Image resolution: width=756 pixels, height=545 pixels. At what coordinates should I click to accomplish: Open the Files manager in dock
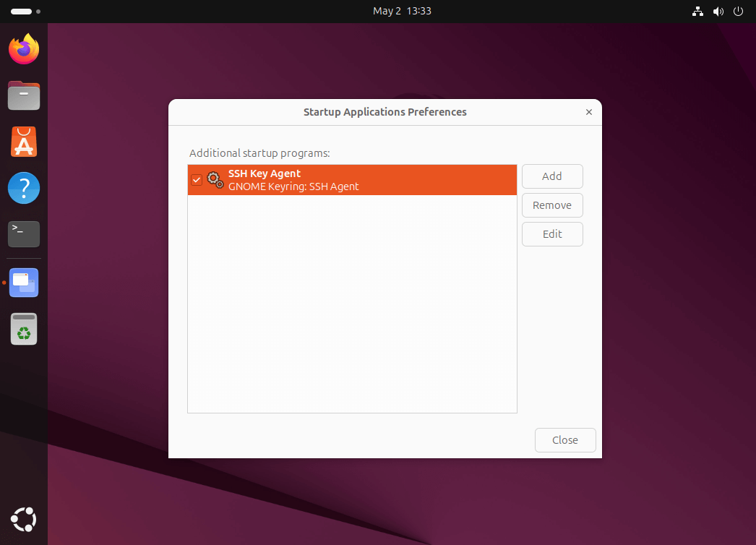[24, 95]
